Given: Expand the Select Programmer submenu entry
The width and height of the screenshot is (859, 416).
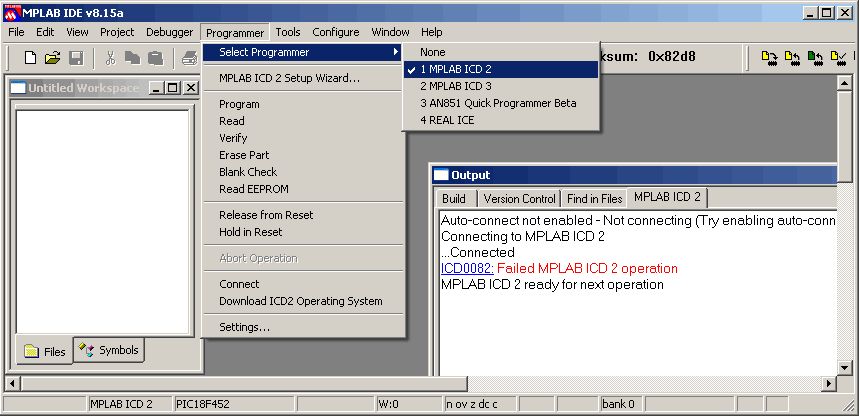Looking at the screenshot, I should (x=303, y=53).
